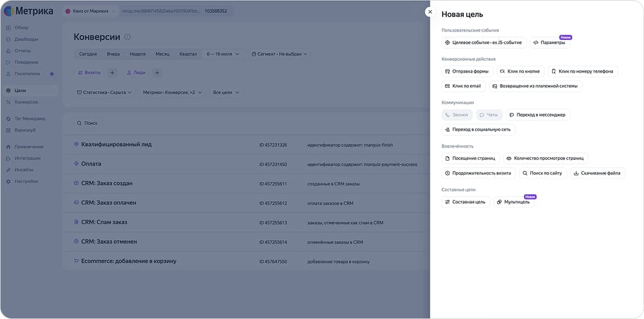This screenshot has height=319, width=644.
Task: Open Дашборды in the sidebar
Action: click(26, 39)
